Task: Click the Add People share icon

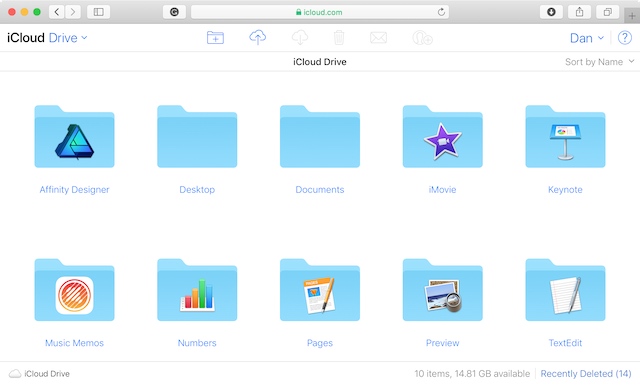Action: click(422, 38)
